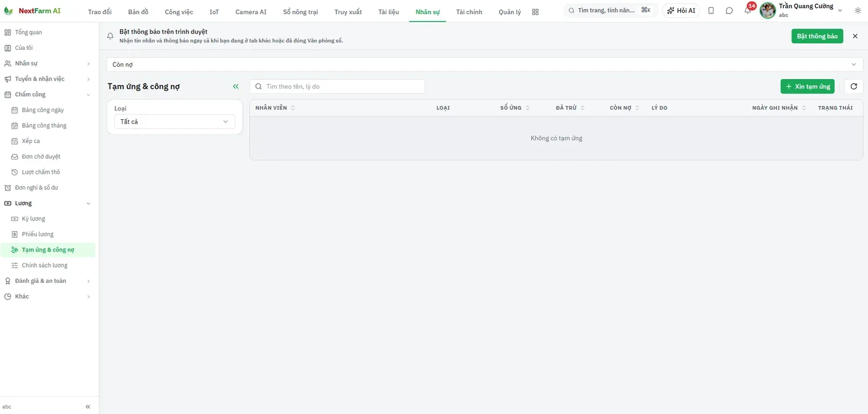
Task: Open the Còn nợ status dropdown
Action: (x=484, y=64)
